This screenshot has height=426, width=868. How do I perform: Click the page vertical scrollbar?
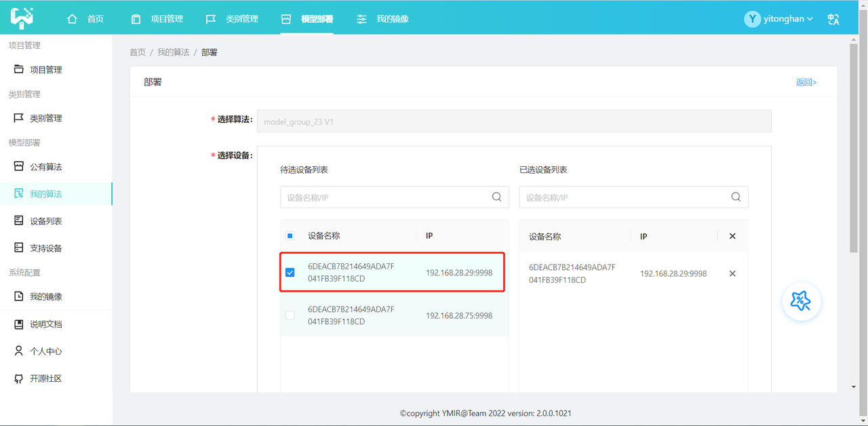853,204
